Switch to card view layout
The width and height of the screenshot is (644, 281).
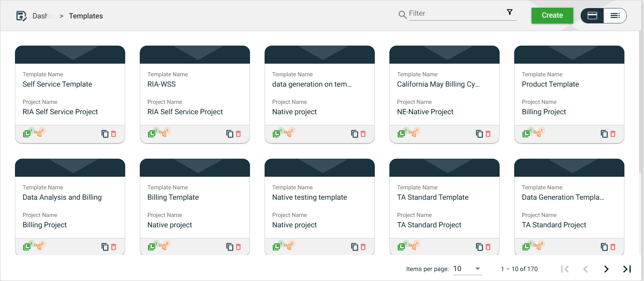[x=592, y=16]
